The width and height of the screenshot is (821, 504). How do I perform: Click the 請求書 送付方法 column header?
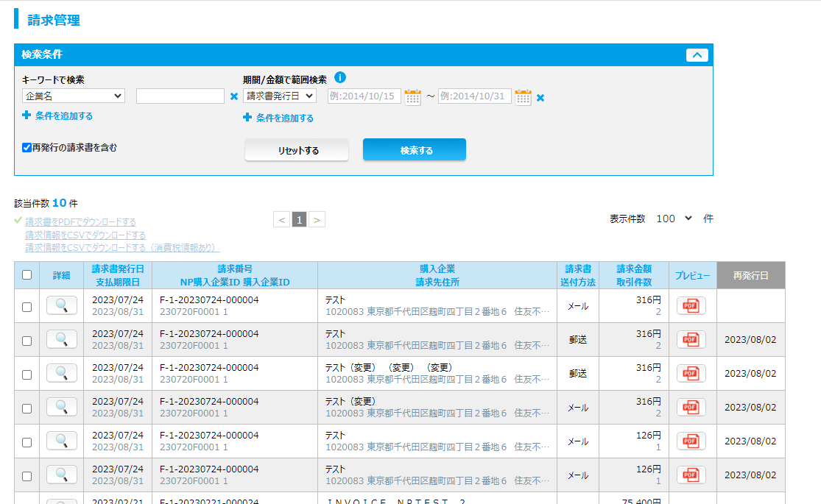(578, 275)
